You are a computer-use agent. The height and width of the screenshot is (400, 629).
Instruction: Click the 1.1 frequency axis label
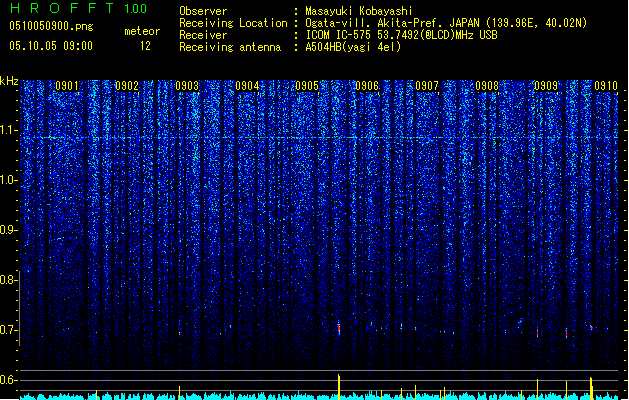9,130
